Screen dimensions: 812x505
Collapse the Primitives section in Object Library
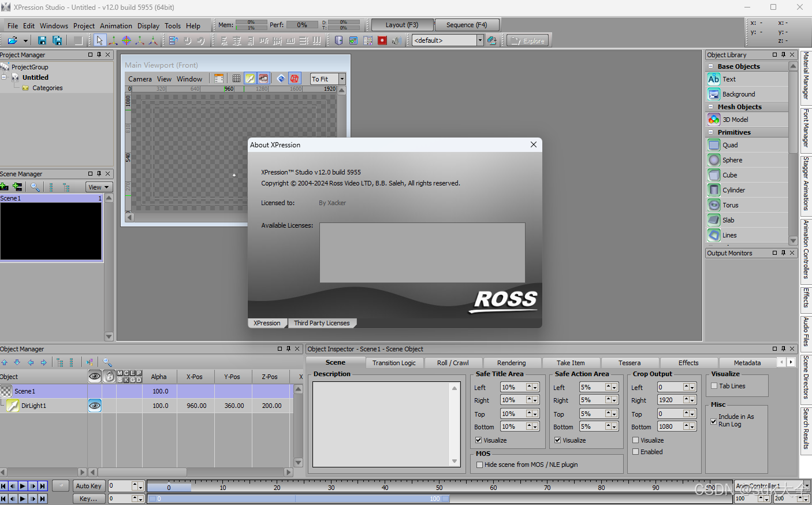(710, 132)
